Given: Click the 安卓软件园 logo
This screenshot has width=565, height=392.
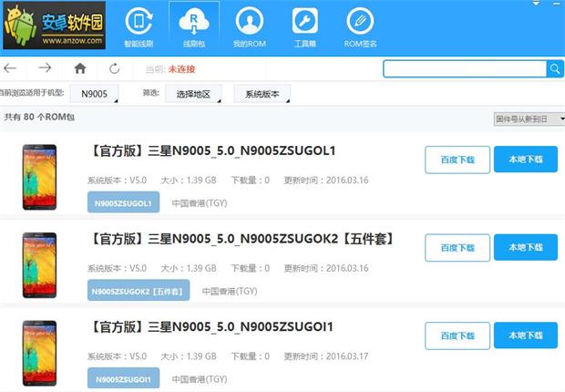Looking at the screenshot, I should coord(54,26).
